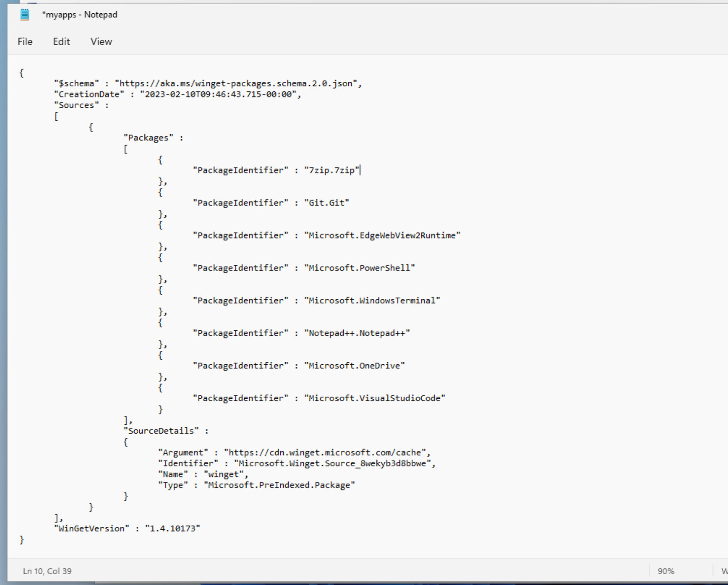Click PackageIdentifier key on the PowerShell line
Image resolution: width=728 pixels, height=585 pixels.
pyautogui.click(x=240, y=268)
